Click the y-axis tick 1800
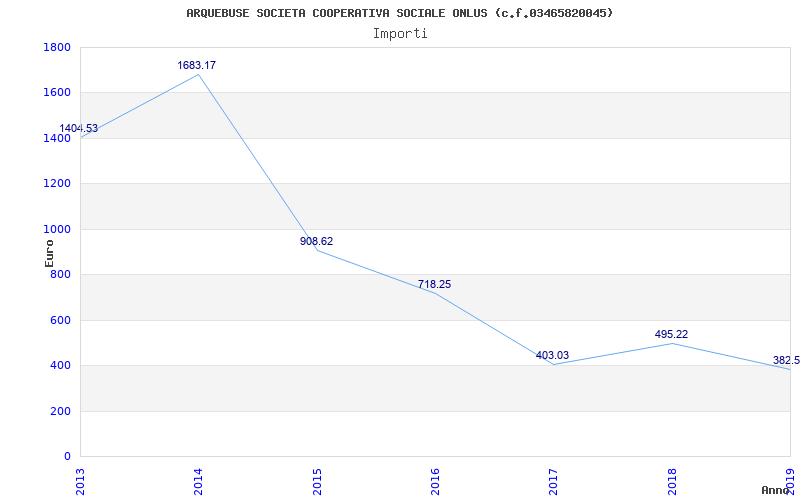Image resolution: width=800 pixels, height=500 pixels. click(57, 47)
